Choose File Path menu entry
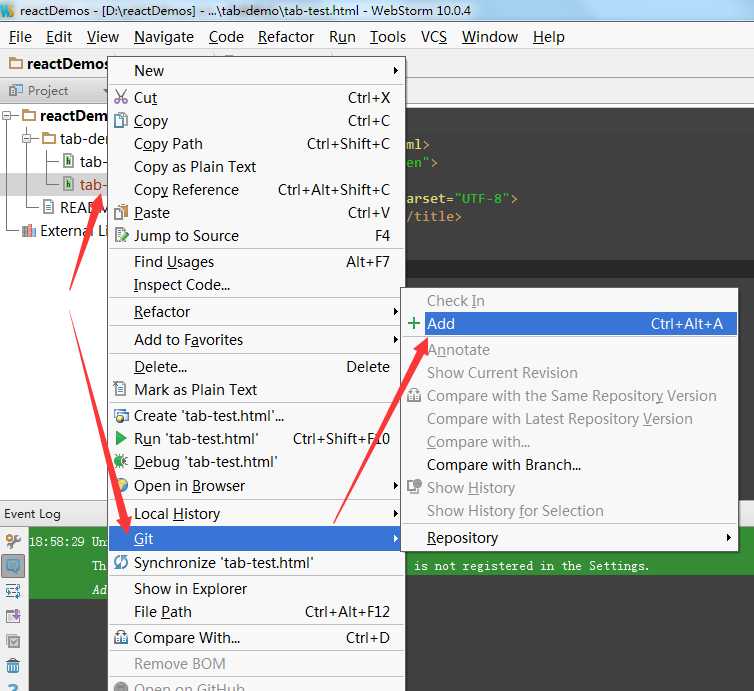The height and width of the screenshot is (691, 754). 256,612
